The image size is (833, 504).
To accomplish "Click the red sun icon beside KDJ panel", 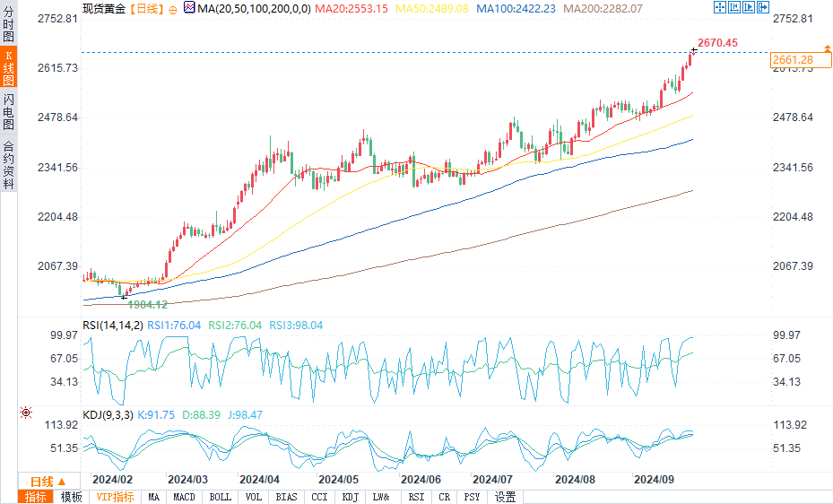I will coord(25,413).
